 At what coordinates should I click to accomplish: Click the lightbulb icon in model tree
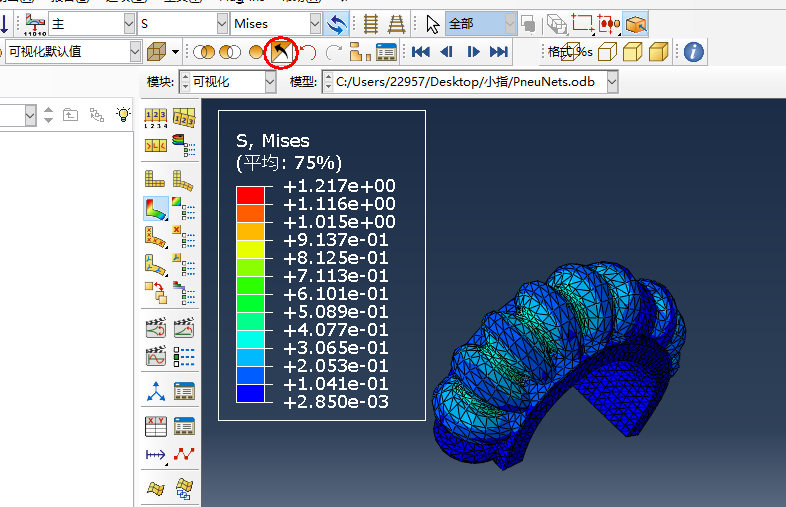[123, 115]
